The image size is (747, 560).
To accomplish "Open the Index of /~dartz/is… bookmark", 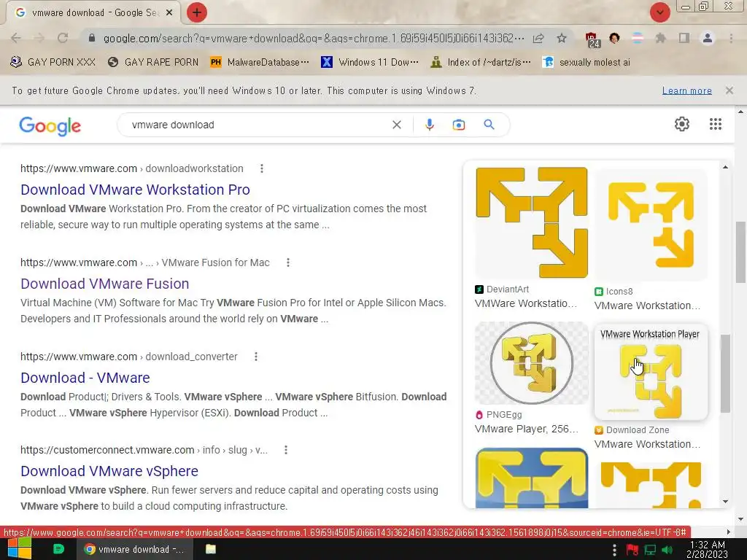I will 480,62.
